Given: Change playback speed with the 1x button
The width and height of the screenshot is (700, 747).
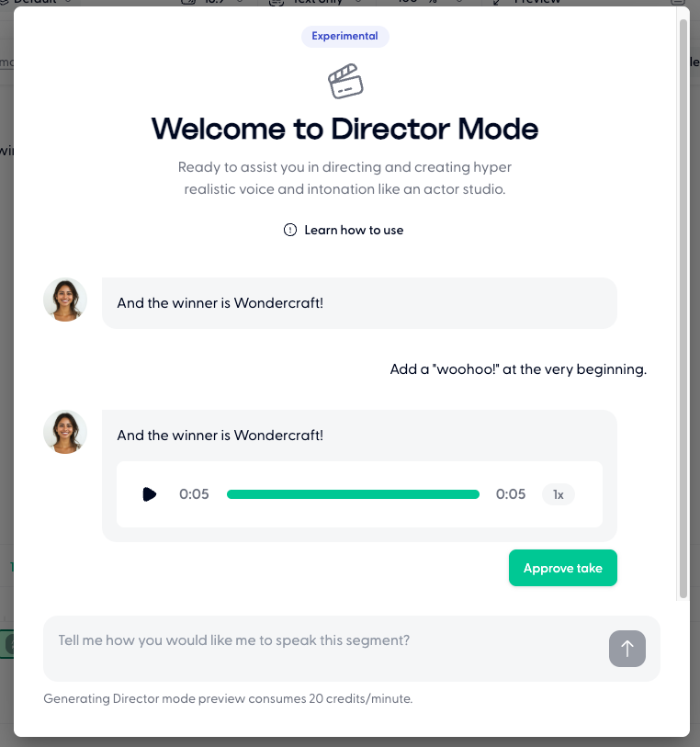Looking at the screenshot, I should (559, 494).
